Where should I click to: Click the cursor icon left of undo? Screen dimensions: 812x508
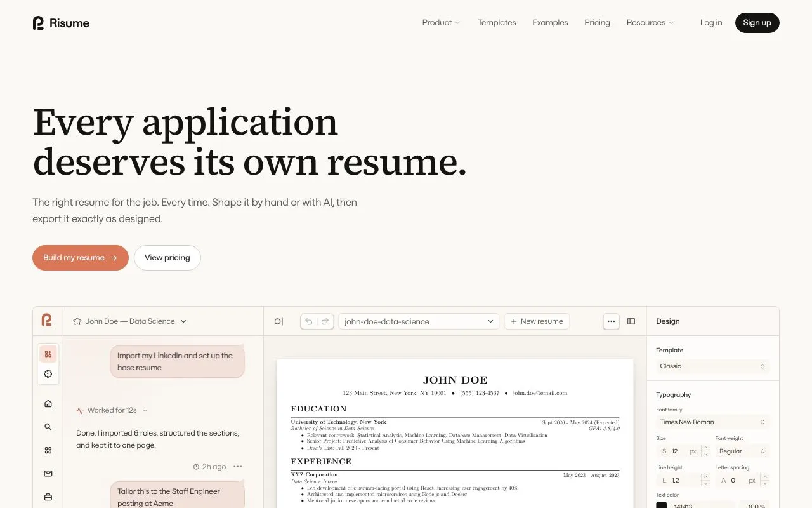[278, 321]
